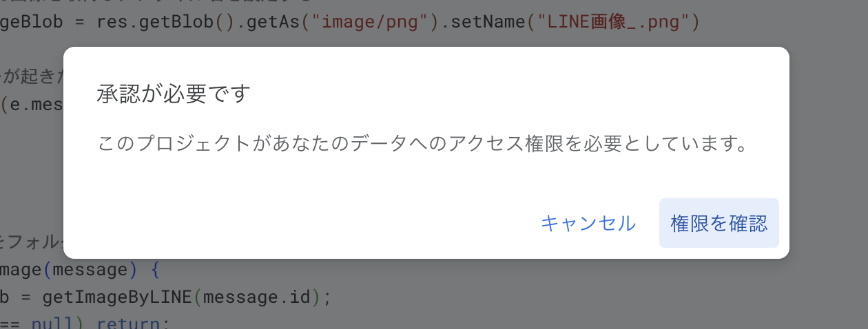Viewport: 868px width, 329px height.
Task: Click the opening curly brace after mage(message)
Action: pos(155,270)
